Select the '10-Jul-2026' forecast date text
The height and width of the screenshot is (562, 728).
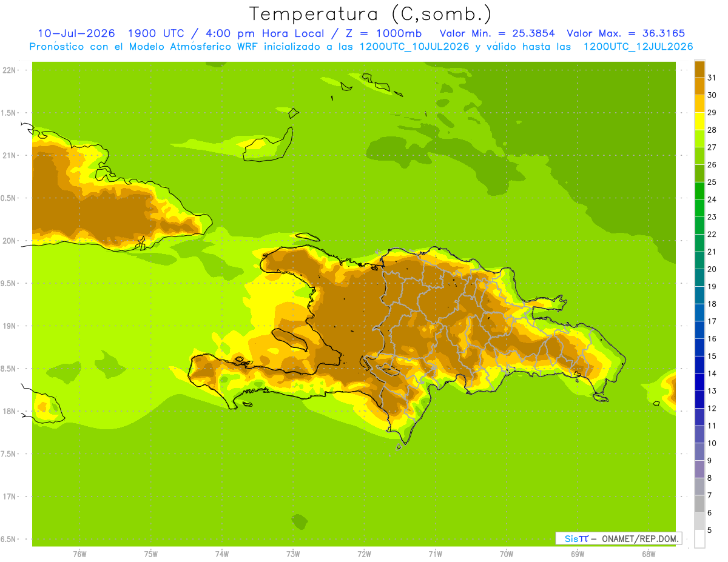pos(76,33)
